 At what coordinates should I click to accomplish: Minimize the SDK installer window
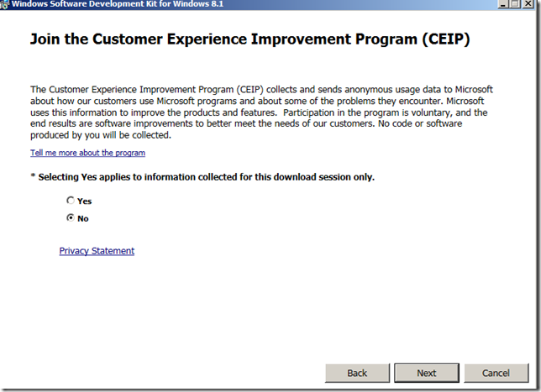(x=502, y=3)
